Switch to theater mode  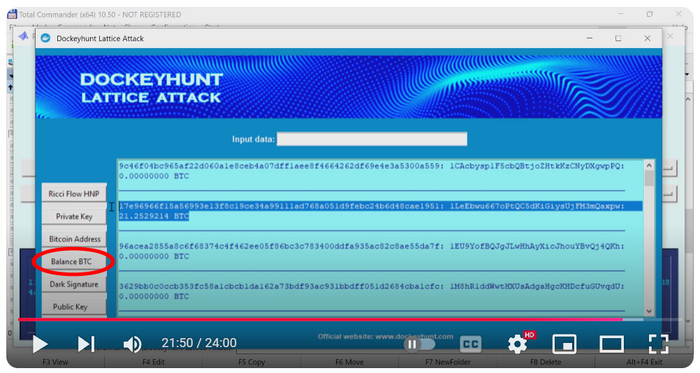pyautogui.click(x=612, y=344)
